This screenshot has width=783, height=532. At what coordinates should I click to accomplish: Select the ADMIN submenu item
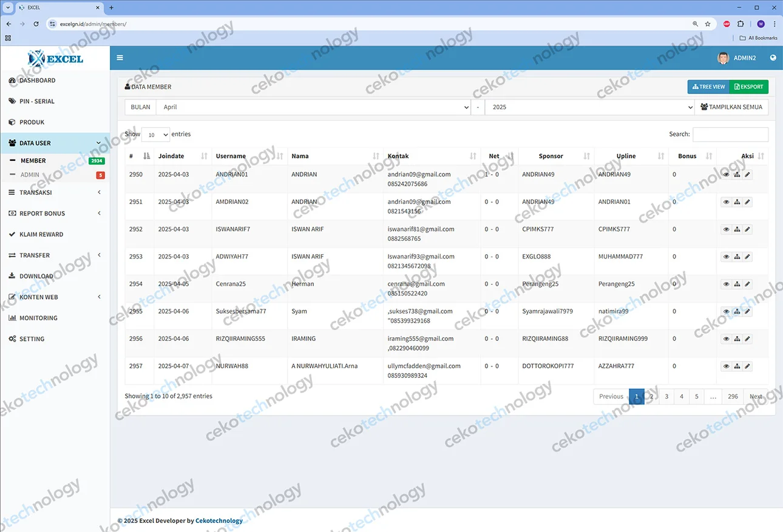click(30, 175)
